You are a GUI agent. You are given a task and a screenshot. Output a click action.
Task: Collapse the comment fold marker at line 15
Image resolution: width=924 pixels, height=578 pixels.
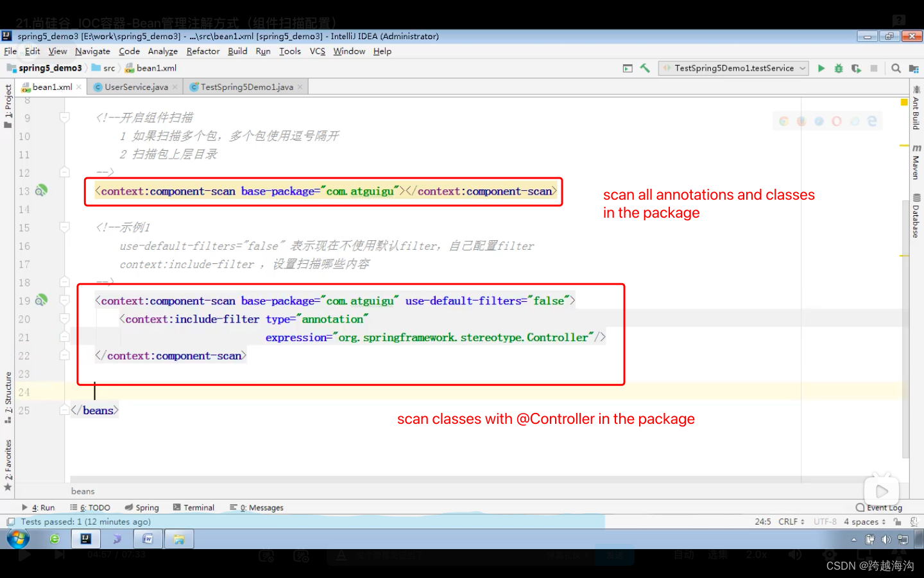(x=64, y=227)
